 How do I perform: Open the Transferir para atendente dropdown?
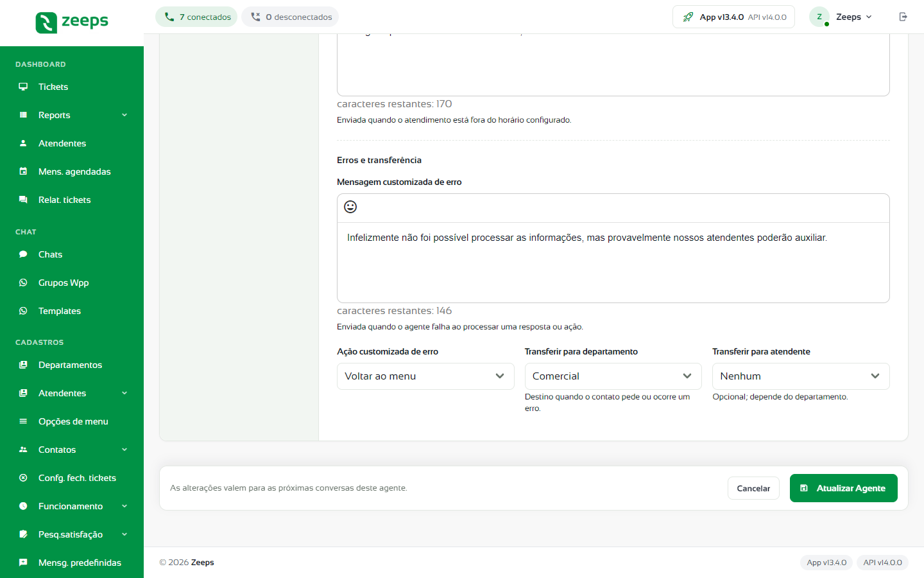[801, 376]
